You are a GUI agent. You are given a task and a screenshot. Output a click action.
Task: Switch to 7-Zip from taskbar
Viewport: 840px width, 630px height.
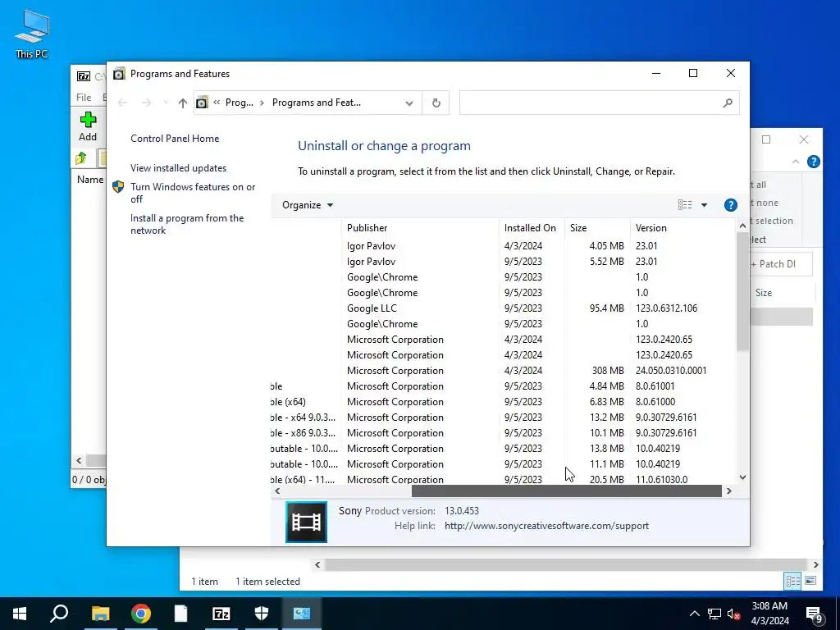tap(221, 614)
